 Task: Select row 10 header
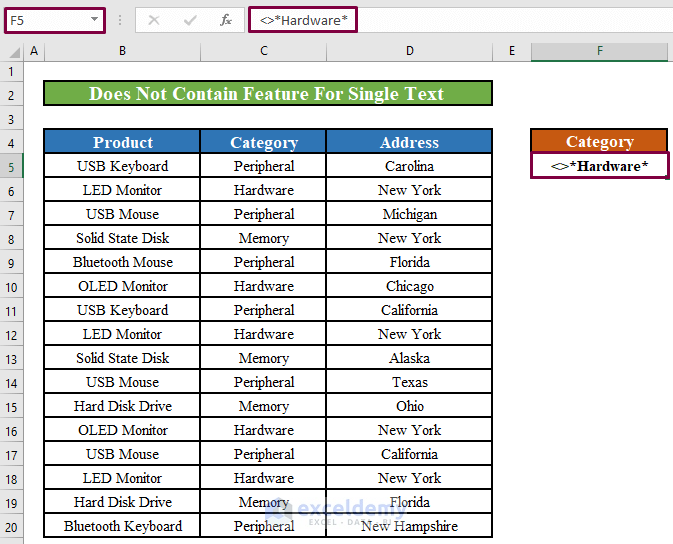pyautogui.click(x=11, y=287)
